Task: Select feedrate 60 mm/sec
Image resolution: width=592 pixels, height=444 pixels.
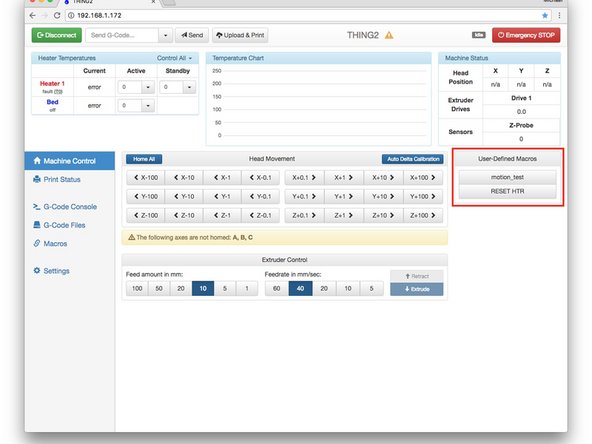Action: click(277, 288)
